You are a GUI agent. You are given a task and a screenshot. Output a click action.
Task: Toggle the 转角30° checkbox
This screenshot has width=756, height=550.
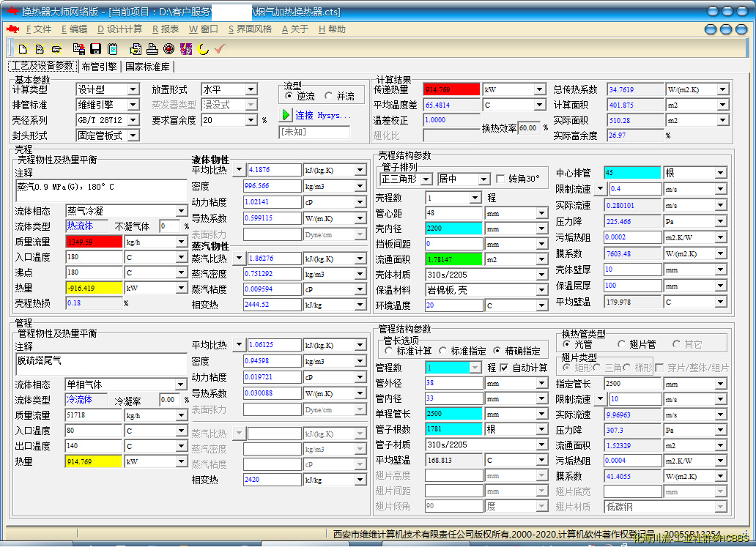point(500,179)
